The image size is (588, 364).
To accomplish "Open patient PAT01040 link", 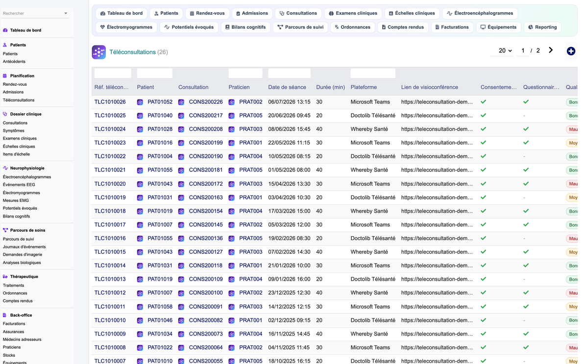I will [x=160, y=116].
